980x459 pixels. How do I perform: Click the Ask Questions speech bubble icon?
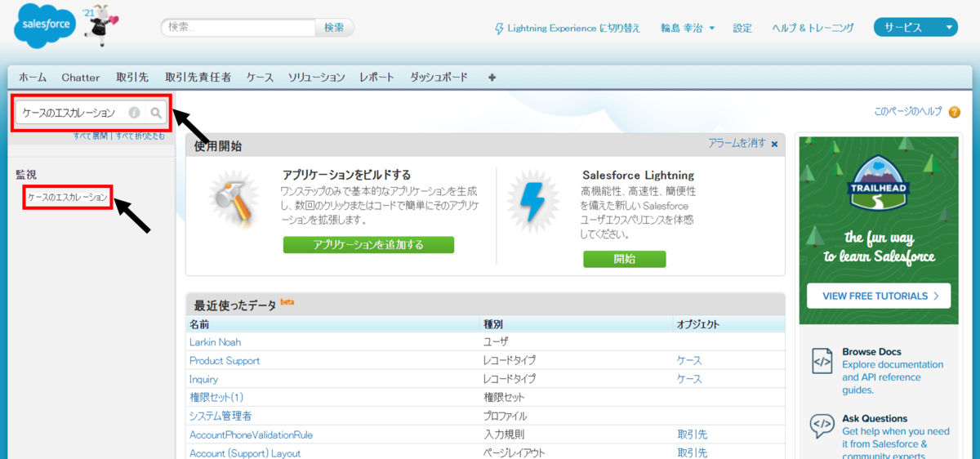[822, 426]
